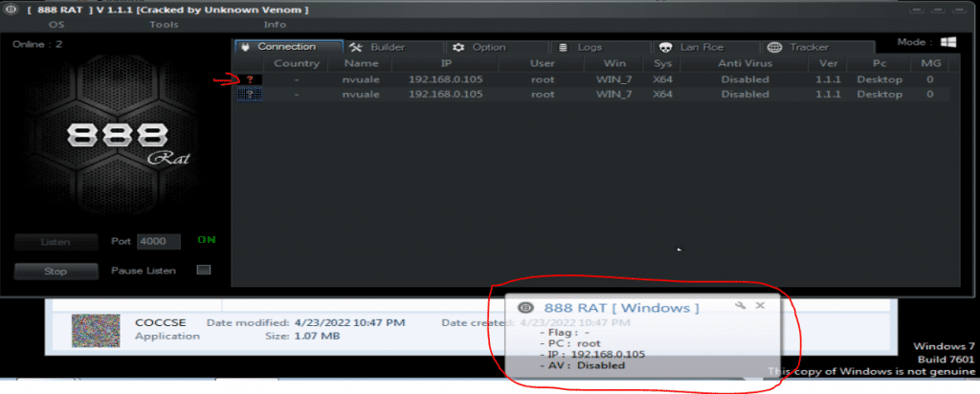Click the round icon in notification popup title

coord(526,308)
